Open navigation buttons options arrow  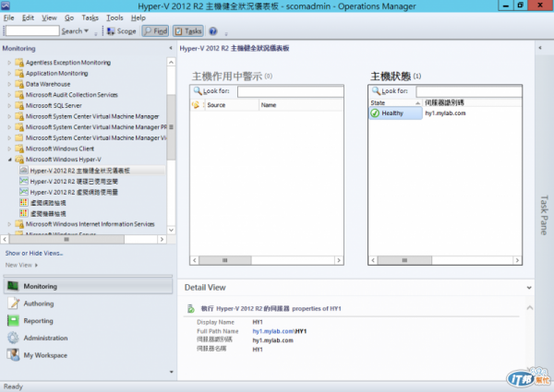tap(172, 372)
